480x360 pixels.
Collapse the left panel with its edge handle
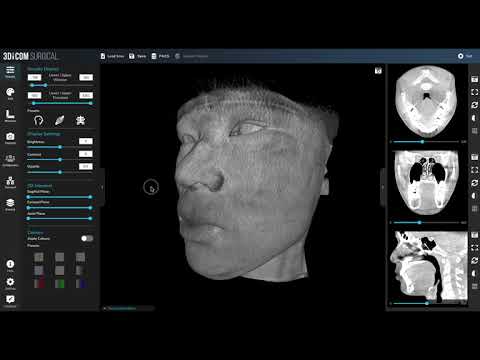pyautogui.click(x=102, y=187)
